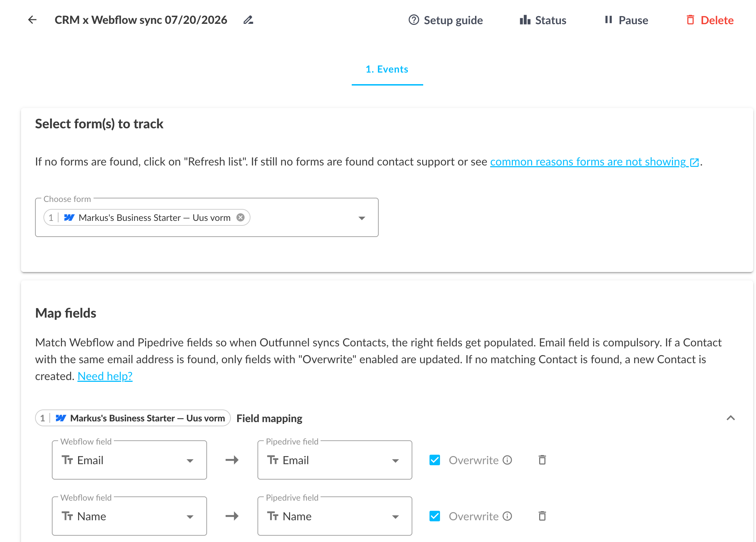Click info icon beside Name Overwrite
756x542 pixels.
pyautogui.click(x=507, y=516)
